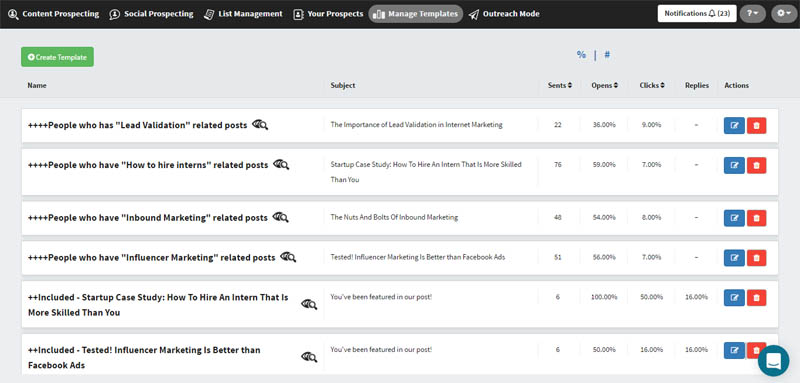Click the 9.00% clicks value
Viewport: 800px width, 383px height.
(x=652, y=124)
